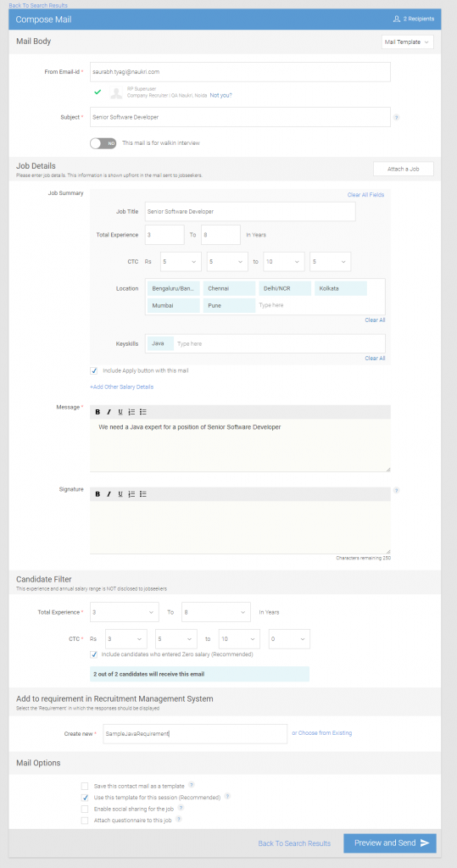457x868 pixels.
Task: Underline text in the Signature editor toolbar
Action: (120, 494)
